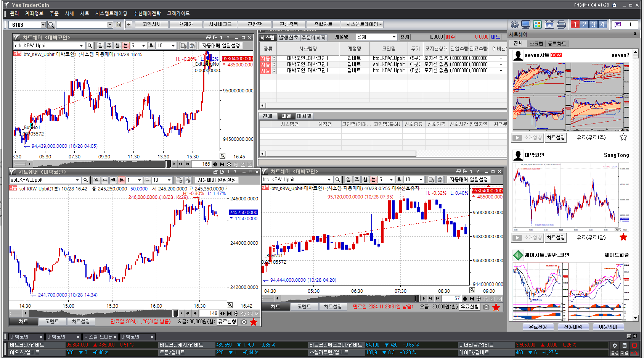
Task: Click red star favorite icon under btc chart
Action: pos(496,307)
